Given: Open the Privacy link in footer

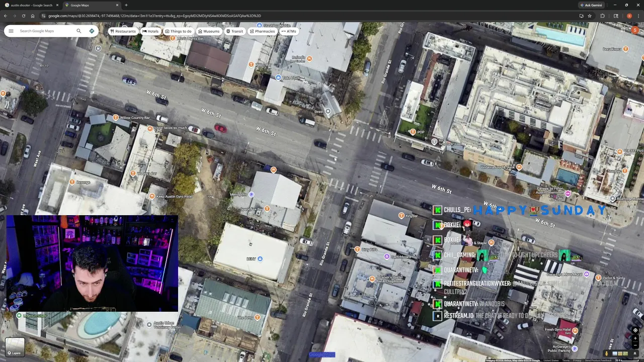Looking at the screenshot, I should 577,360.
